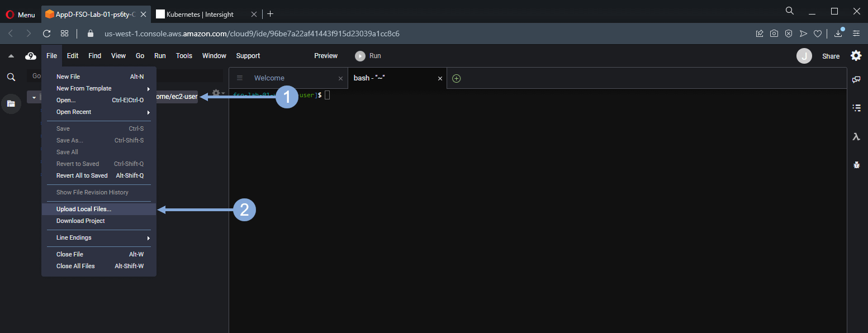
Task: Open the Collaborate panel icon
Action: coord(856,80)
